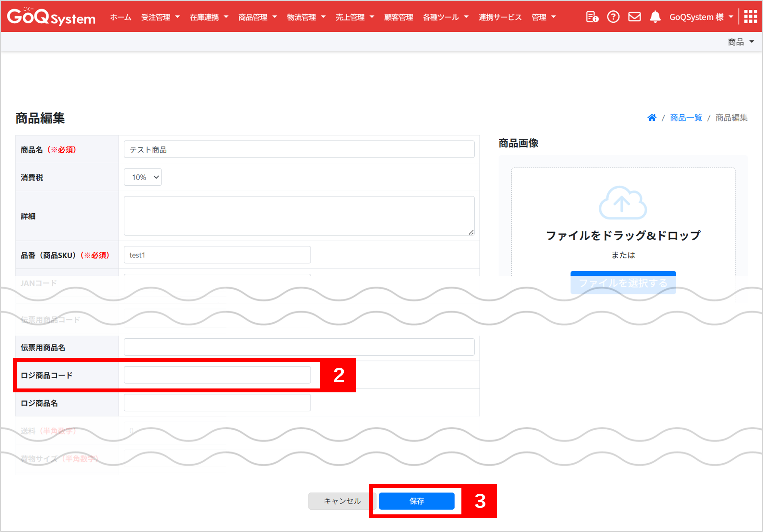Focus the 詳細 text area
This screenshot has height=532, width=763.
(x=299, y=216)
